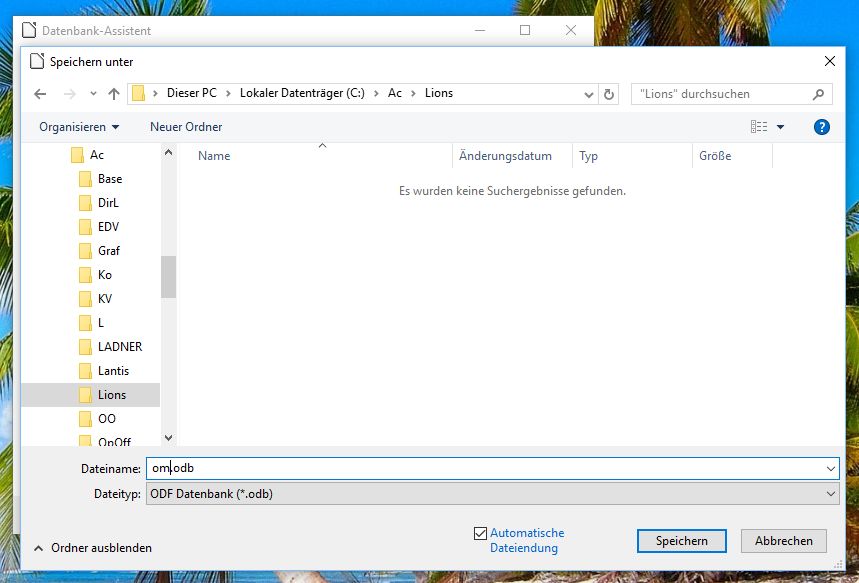This screenshot has height=583, width=859.
Task: Open help with the question mark icon
Action: (x=821, y=127)
